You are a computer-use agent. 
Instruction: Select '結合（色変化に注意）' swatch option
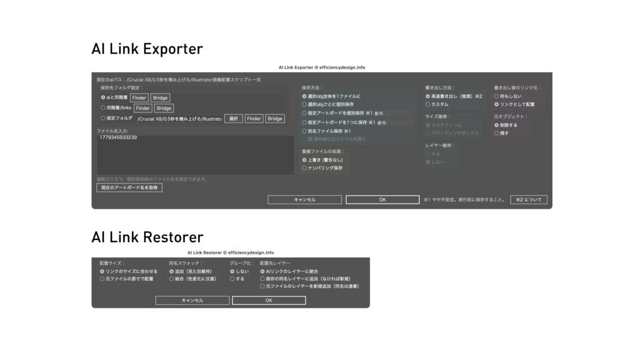point(172,279)
